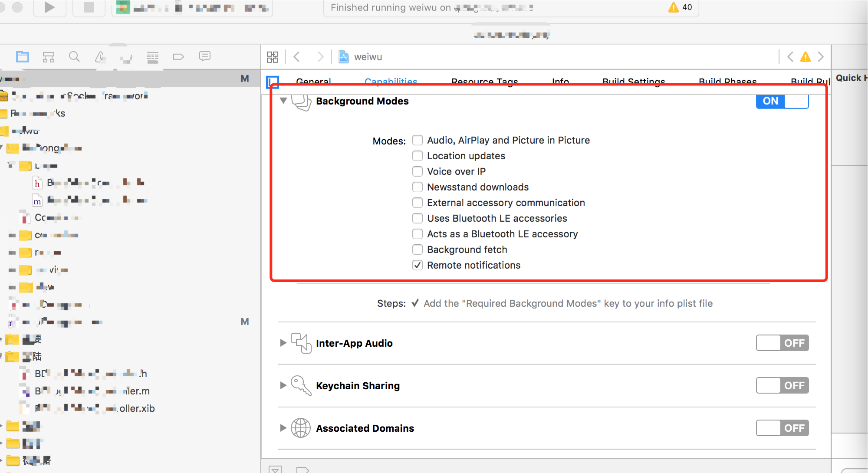Run the project with the Play button
868x473 pixels.
(x=49, y=7)
